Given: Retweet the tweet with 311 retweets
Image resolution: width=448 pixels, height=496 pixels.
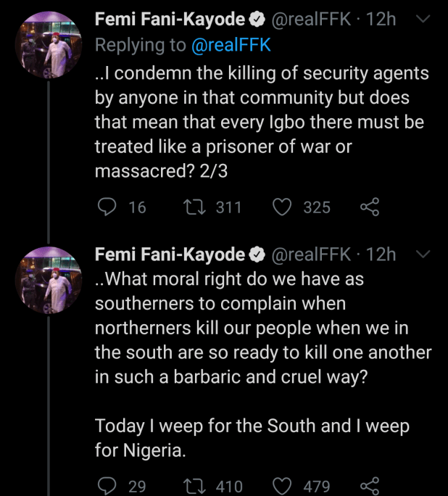Looking at the screenshot, I should 194,207.
